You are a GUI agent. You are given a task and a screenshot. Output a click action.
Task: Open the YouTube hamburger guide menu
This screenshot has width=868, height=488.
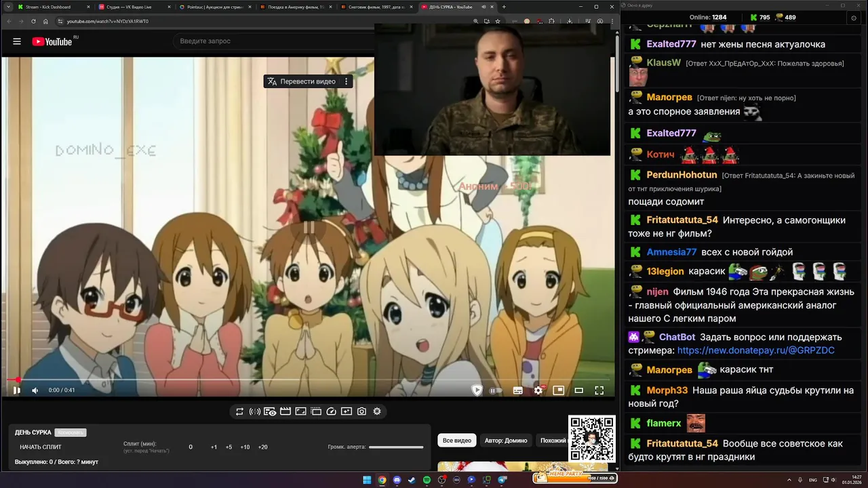pyautogui.click(x=17, y=41)
